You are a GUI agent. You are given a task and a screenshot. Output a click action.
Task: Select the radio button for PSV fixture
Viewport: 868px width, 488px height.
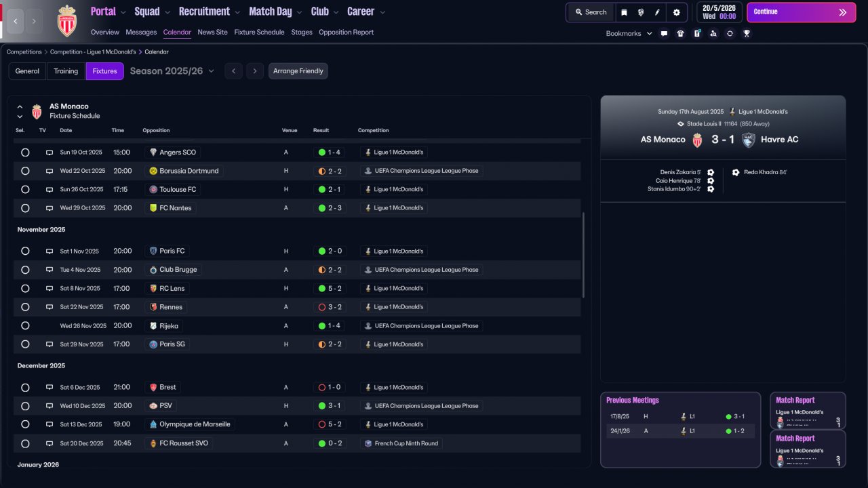pos(25,406)
